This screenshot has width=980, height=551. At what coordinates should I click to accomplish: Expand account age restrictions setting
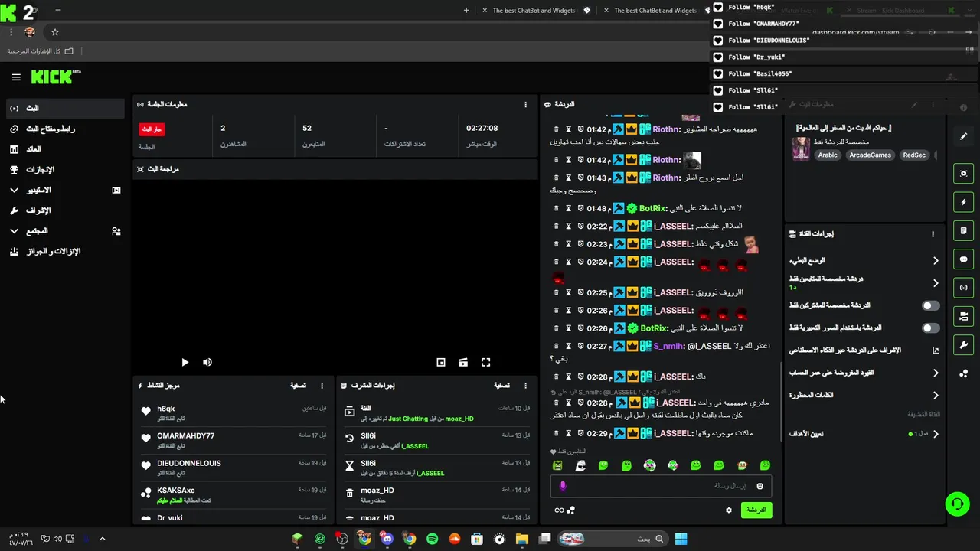pyautogui.click(x=936, y=373)
